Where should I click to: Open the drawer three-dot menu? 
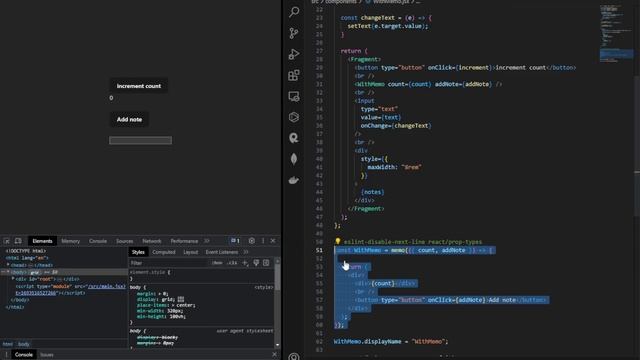pyautogui.click(x=6, y=355)
